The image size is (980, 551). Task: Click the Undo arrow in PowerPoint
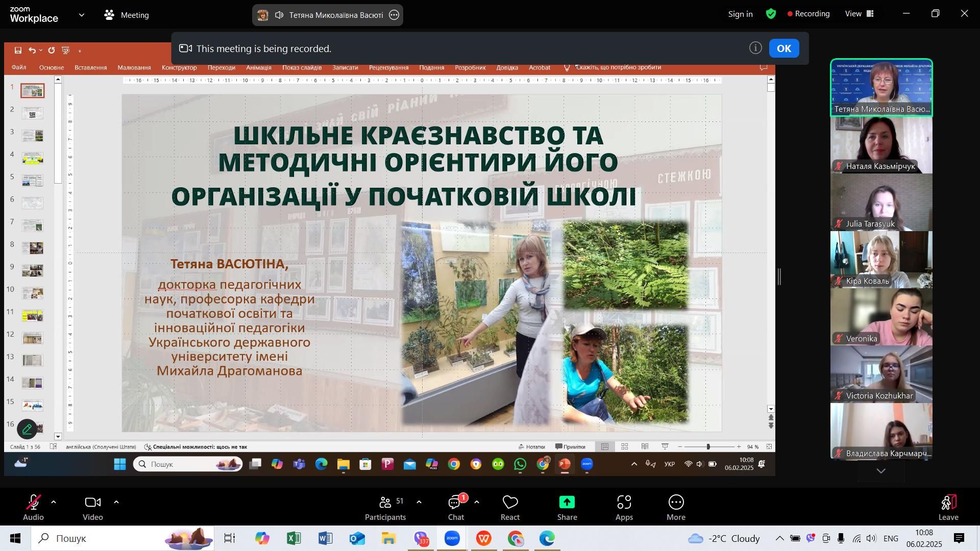pyautogui.click(x=32, y=51)
